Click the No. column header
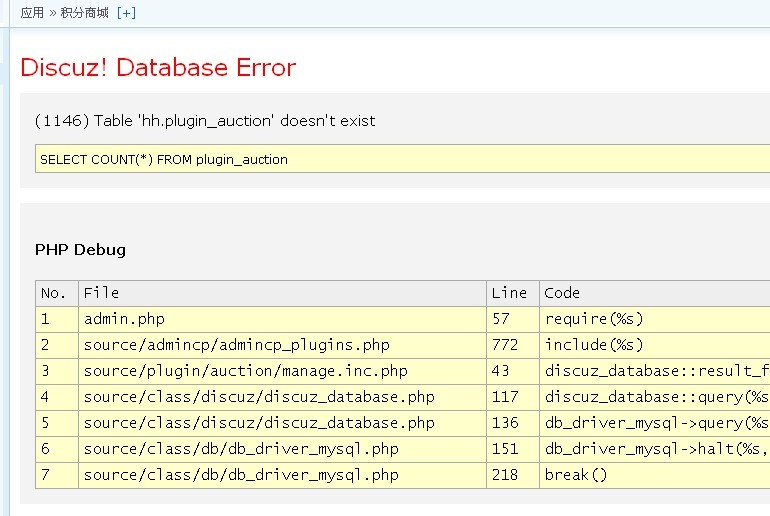This screenshot has width=770, height=516. pos(54,293)
